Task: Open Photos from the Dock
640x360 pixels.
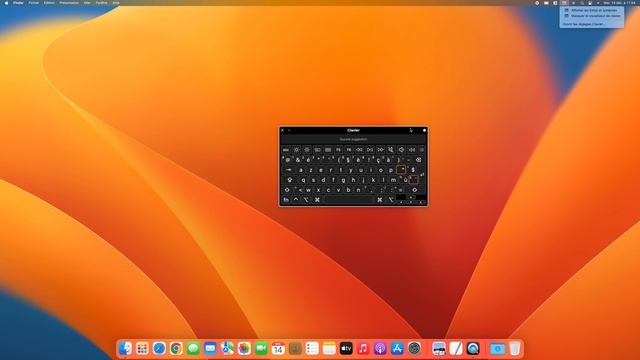Action: click(x=244, y=348)
